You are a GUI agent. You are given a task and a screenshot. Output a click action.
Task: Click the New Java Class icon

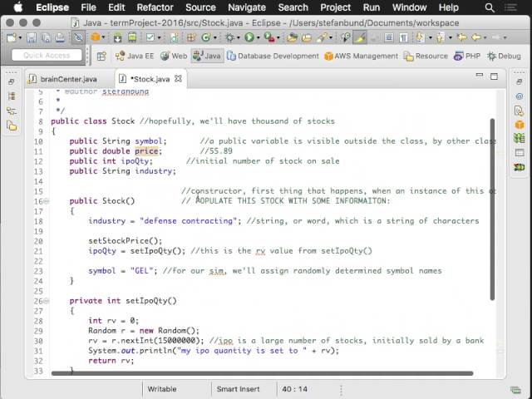pos(206,37)
